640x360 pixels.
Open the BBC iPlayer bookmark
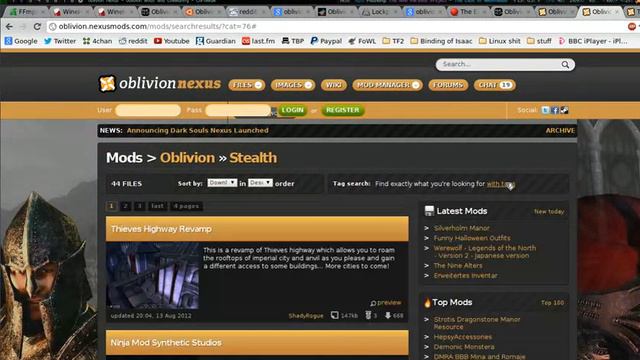593,41
